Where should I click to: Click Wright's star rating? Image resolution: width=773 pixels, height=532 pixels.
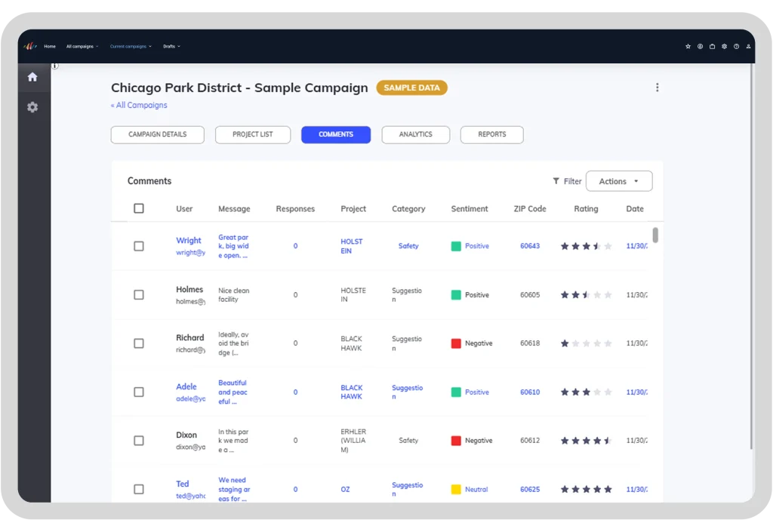[x=586, y=246]
